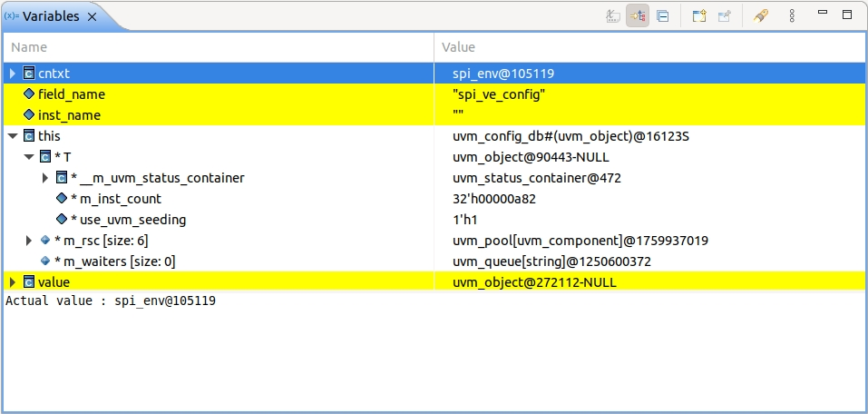This screenshot has width=868, height=414.
Task: Click the class icon beside * T
Action: (x=45, y=157)
